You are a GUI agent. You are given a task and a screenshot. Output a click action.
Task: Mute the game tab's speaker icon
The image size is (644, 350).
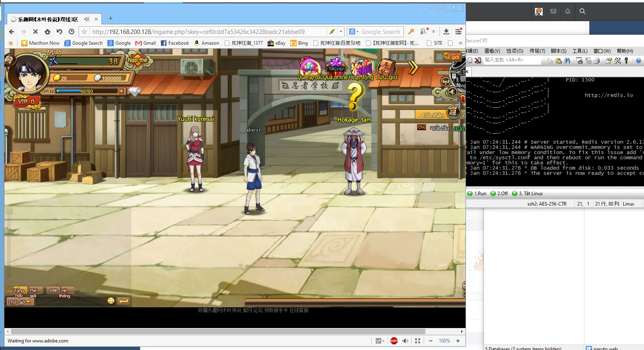click(87, 19)
